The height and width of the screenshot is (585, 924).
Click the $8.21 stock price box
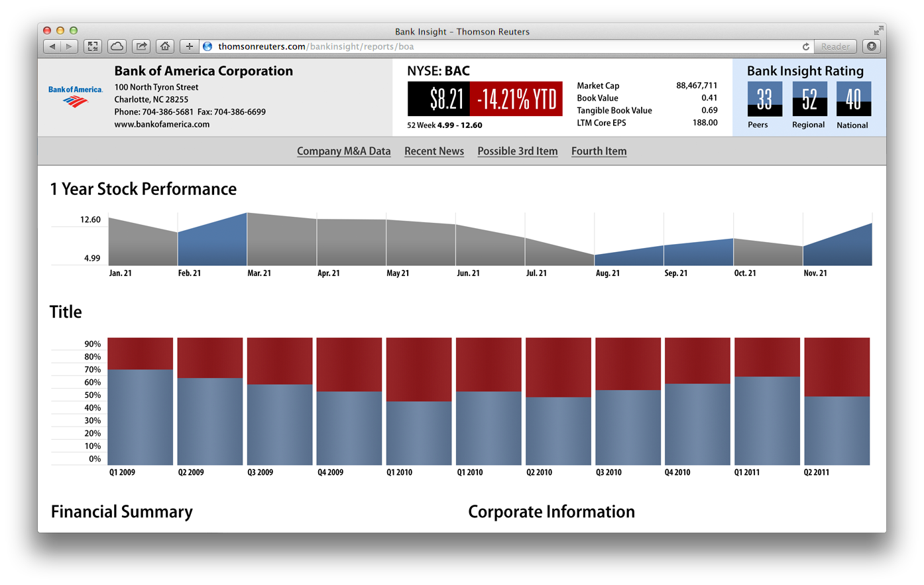[x=439, y=99]
